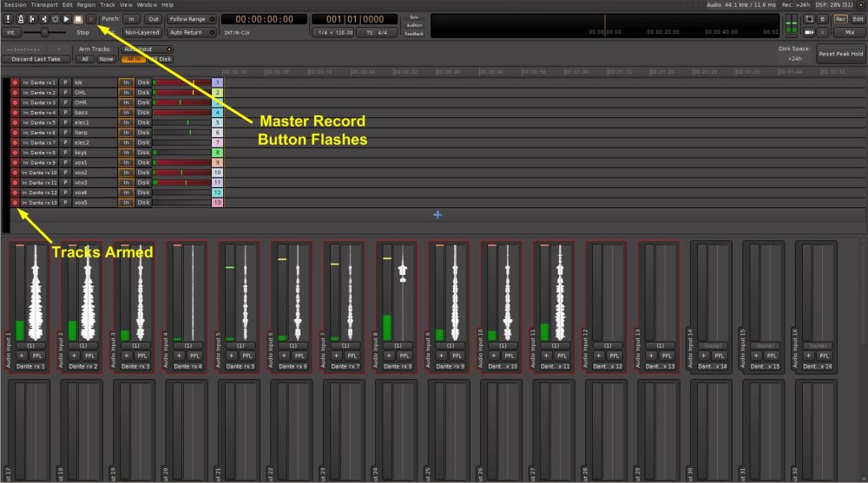The width and height of the screenshot is (868, 483).
Task: Toggle the loop playback icon
Action: (x=55, y=18)
